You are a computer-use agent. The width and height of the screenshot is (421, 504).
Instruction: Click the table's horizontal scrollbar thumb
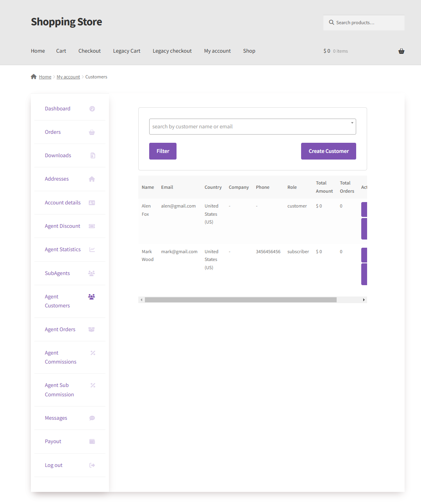pyautogui.click(x=241, y=300)
